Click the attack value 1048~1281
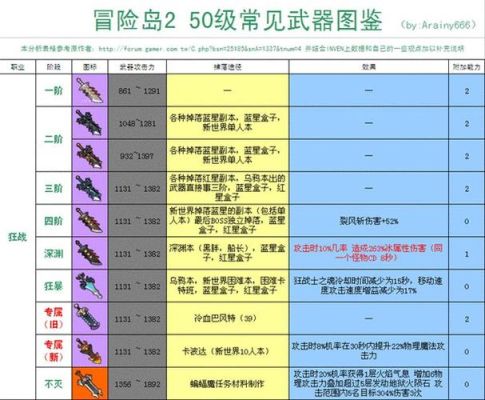The width and height of the screenshot is (485, 400). click(x=137, y=123)
